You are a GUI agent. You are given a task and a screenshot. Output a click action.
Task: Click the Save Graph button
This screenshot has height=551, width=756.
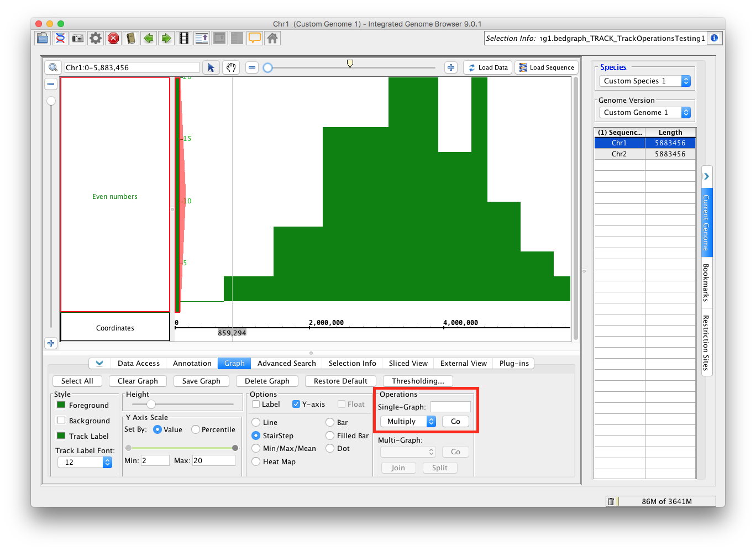tap(201, 381)
